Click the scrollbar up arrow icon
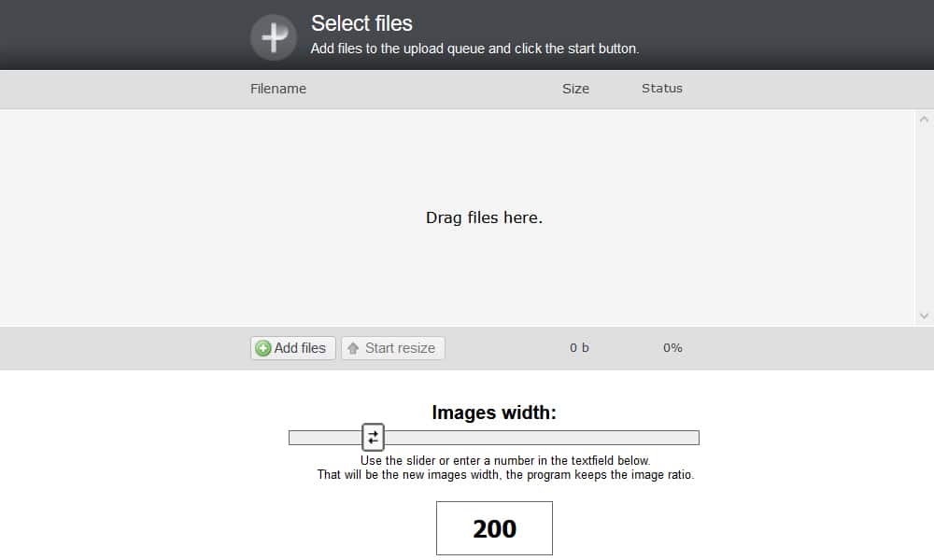 pos(923,119)
